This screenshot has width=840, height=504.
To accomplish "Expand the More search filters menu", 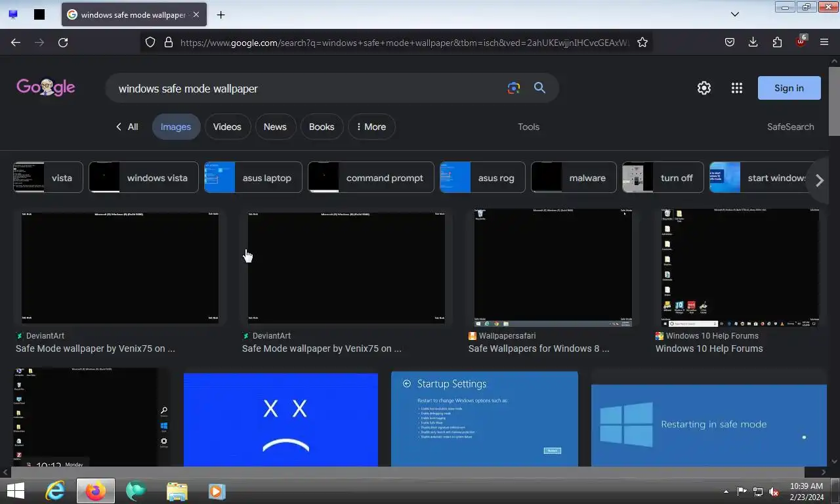I will [371, 127].
